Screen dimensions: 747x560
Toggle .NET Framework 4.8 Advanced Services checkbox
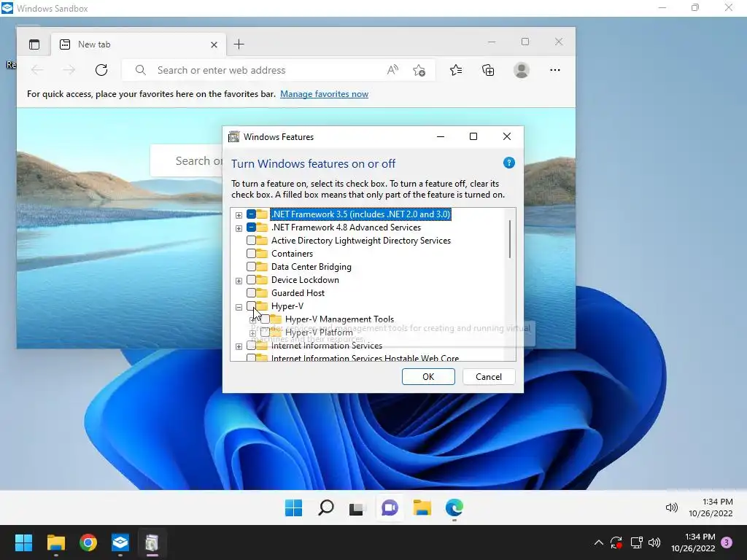coord(251,227)
